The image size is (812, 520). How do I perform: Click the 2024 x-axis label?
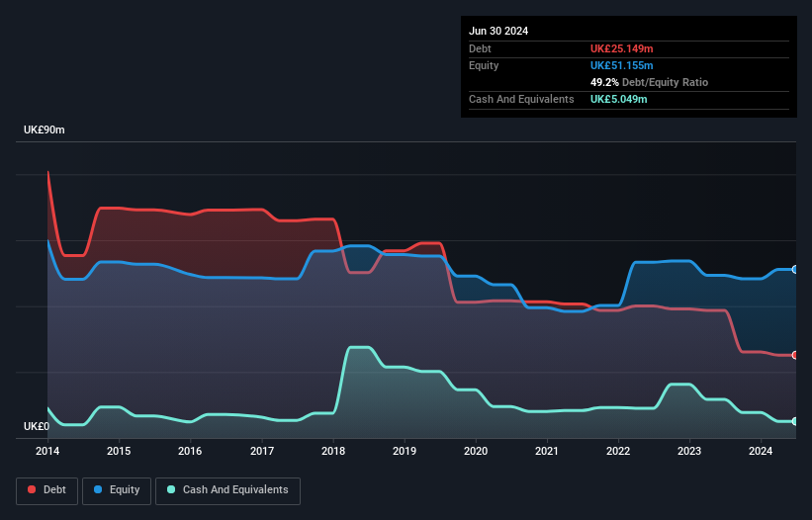click(761, 451)
